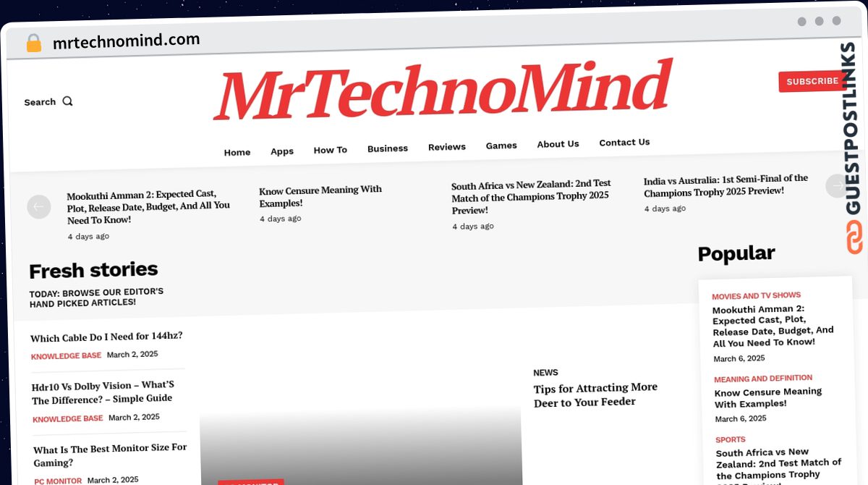Viewport: 868px width, 485px height.
Task: Click '4 days ago' under India vs Australia
Action: pos(665,208)
